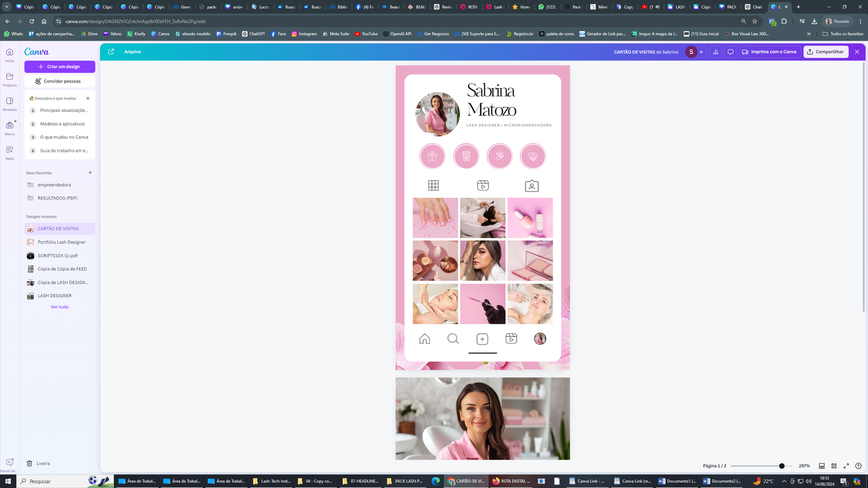The height and width of the screenshot is (488, 868).
Task: Add a collaborator with the plus icon
Action: coord(701,52)
